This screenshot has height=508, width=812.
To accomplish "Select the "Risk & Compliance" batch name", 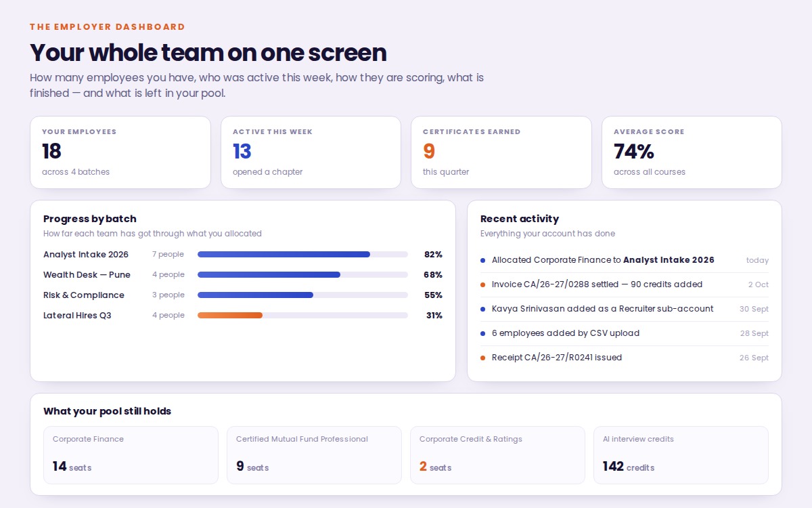I will tap(84, 295).
